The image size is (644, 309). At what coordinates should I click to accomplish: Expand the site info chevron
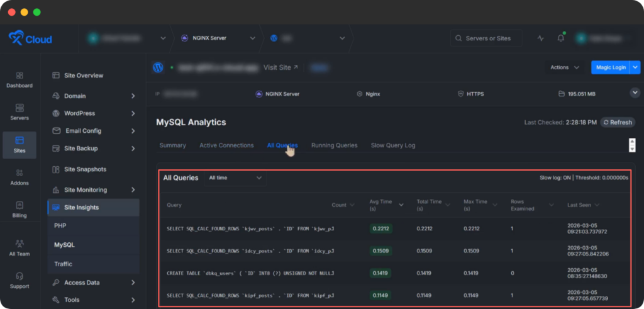(634, 93)
